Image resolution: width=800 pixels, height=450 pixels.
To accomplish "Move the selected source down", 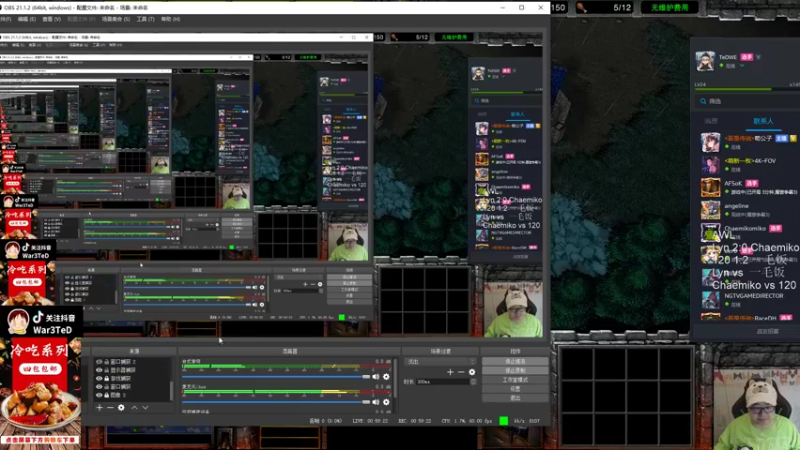I will click(145, 408).
